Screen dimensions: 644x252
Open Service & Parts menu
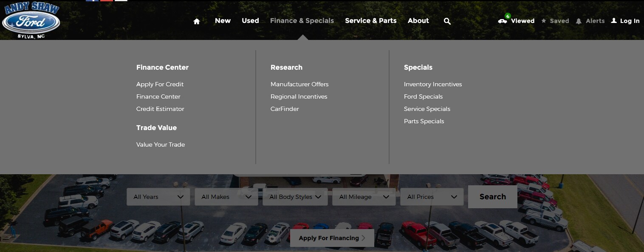pos(371,20)
